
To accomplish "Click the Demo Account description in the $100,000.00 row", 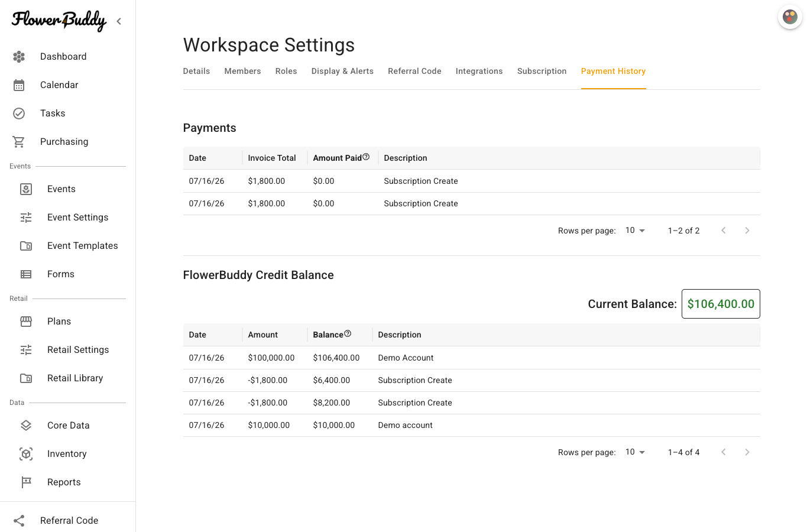I will [x=406, y=358].
